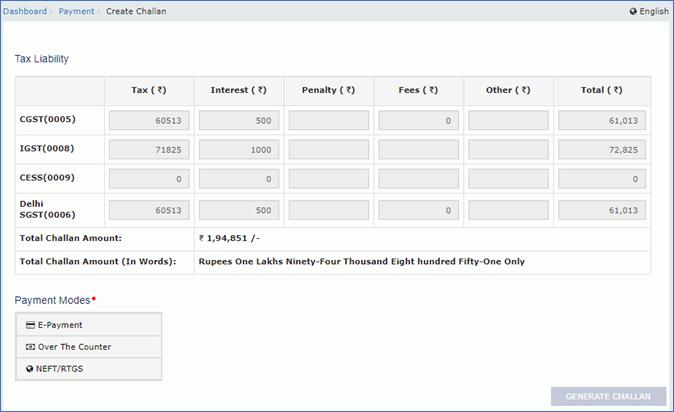Open the Dashboard breadcrumb link
The height and width of the screenshot is (412, 674).
click(25, 11)
